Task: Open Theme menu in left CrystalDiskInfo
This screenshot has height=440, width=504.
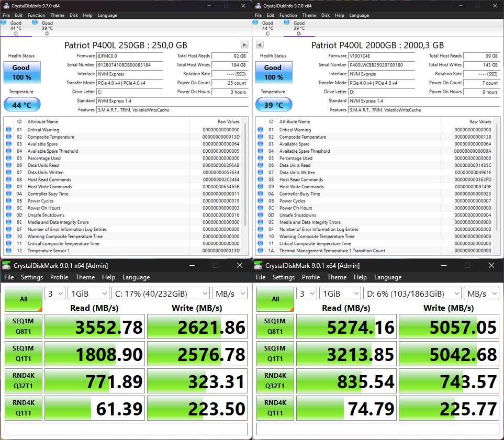Action: (x=57, y=15)
